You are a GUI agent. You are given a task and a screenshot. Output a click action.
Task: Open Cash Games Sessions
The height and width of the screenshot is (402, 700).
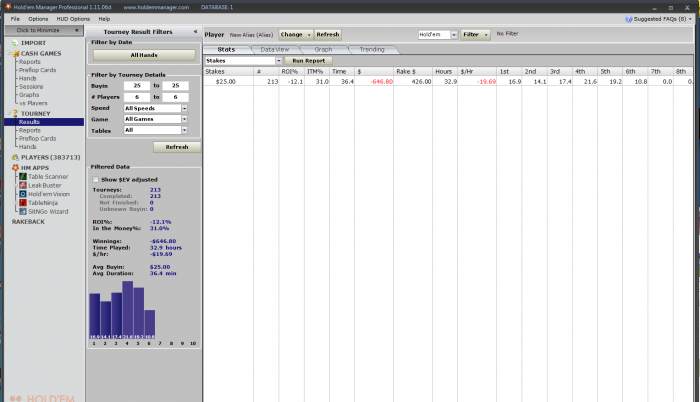click(x=31, y=87)
